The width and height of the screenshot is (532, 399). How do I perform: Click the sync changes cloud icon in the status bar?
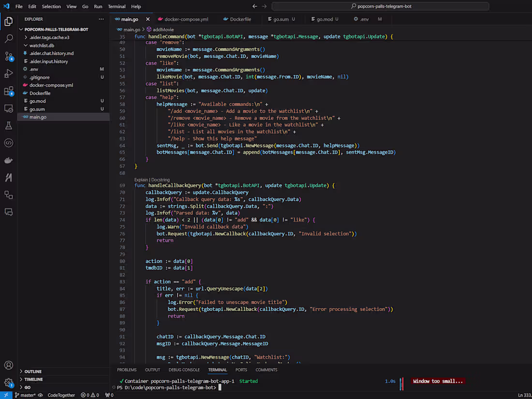[40, 395]
